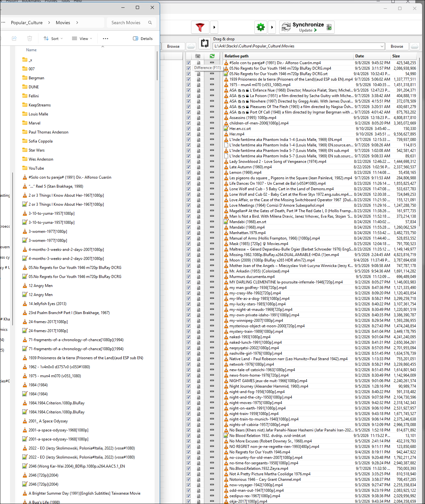The width and height of the screenshot is (425, 504).
Task: Toggle checkbox for Assassins (1995) 1080p.mp4
Action: 188,118
